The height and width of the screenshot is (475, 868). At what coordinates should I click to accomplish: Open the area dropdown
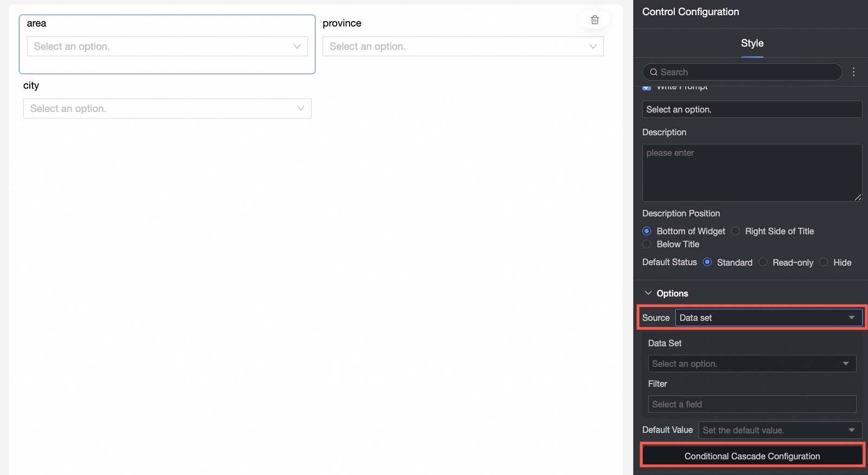[167, 47]
